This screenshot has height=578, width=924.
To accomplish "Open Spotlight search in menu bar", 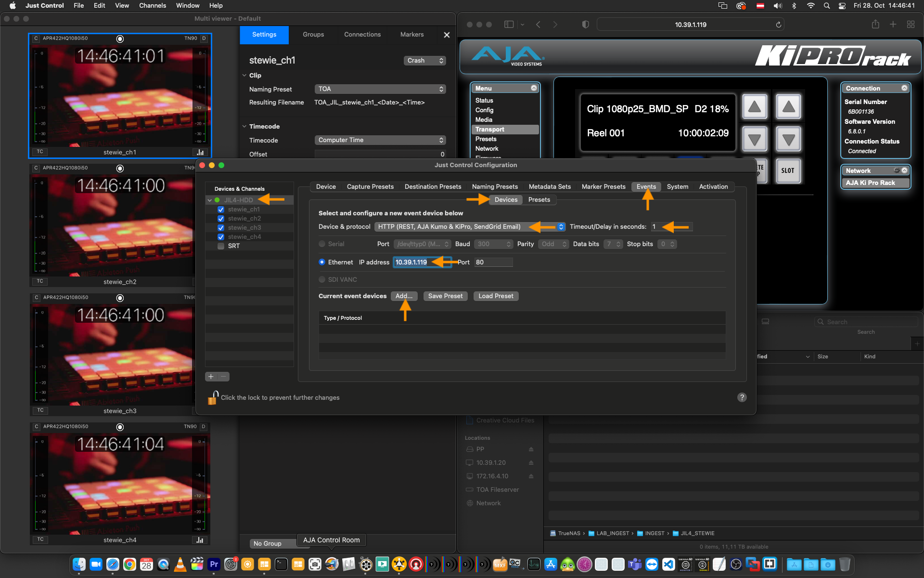I will point(826,6).
